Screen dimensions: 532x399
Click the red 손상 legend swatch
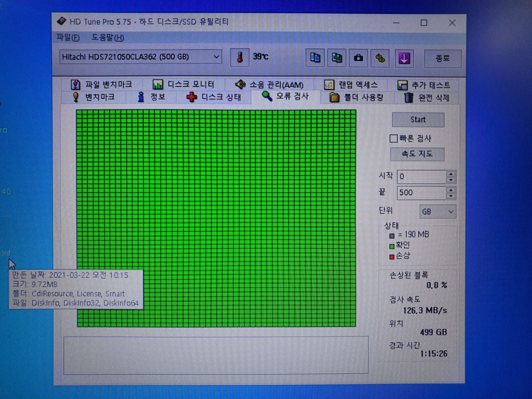[392, 257]
